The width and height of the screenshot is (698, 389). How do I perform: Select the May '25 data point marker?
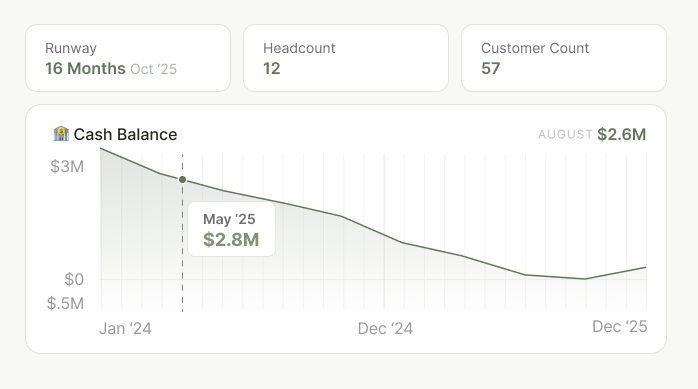click(183, 180)
